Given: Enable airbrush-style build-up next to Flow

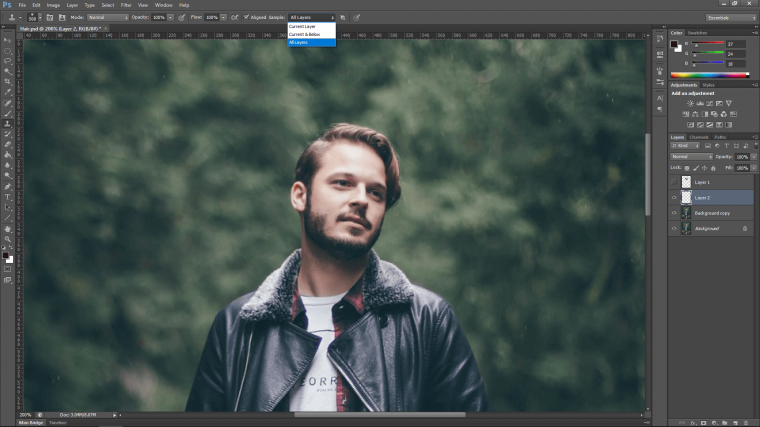Looking at the screenshot, I should [235, 17].
